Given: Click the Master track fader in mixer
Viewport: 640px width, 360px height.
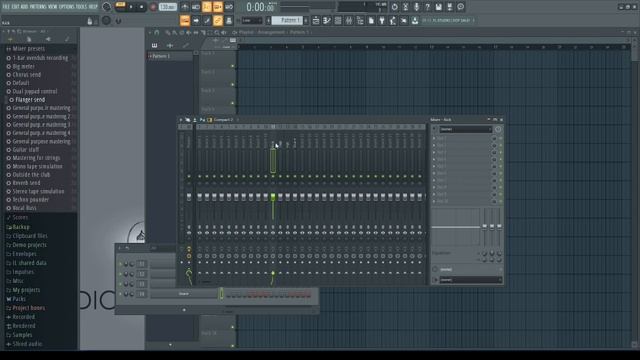Looking at the screenshot, I should click(189, 197).
